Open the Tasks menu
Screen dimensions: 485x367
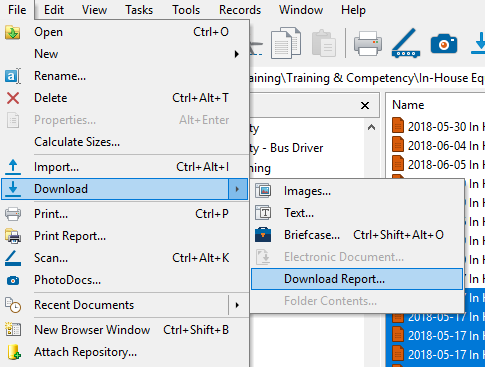coord(139,10)
